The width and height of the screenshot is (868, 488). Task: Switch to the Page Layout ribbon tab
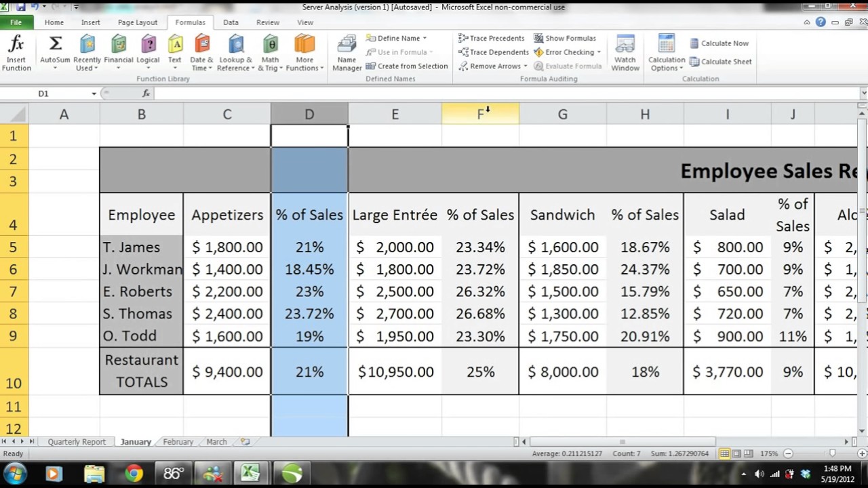tap(138, 22)
